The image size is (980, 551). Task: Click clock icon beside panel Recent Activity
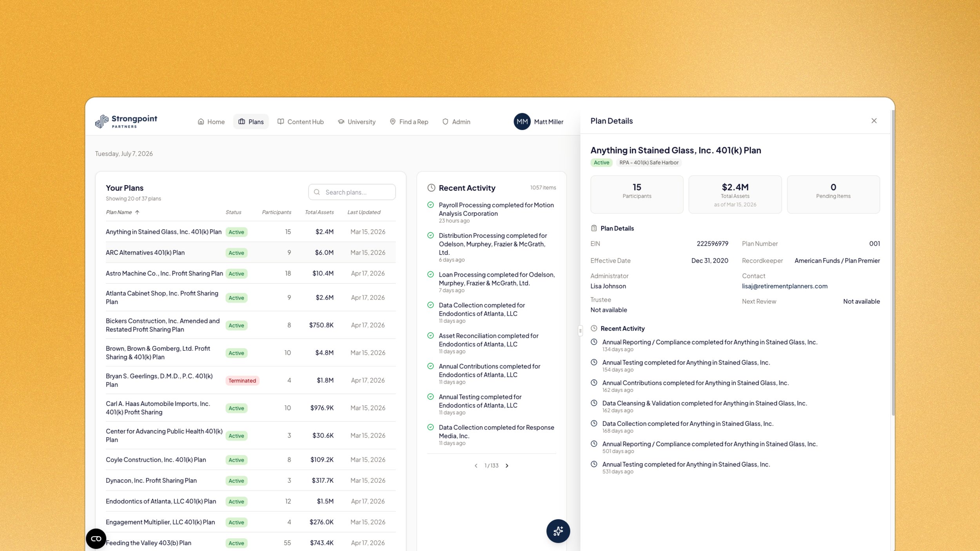[594, 328]
